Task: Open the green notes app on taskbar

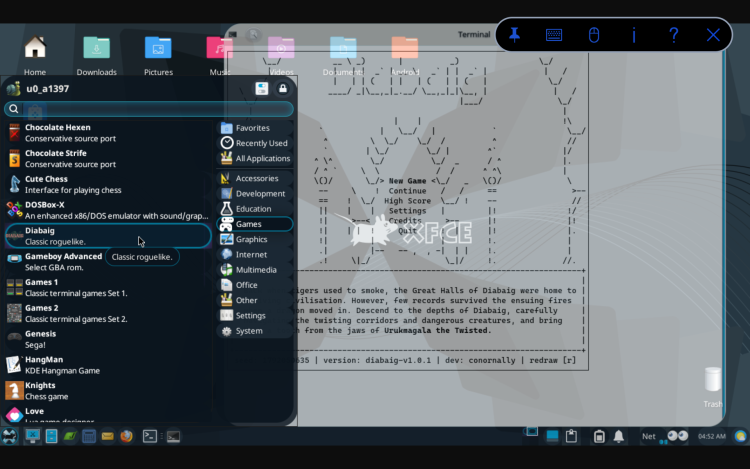Action: click(x=70, y=436)
